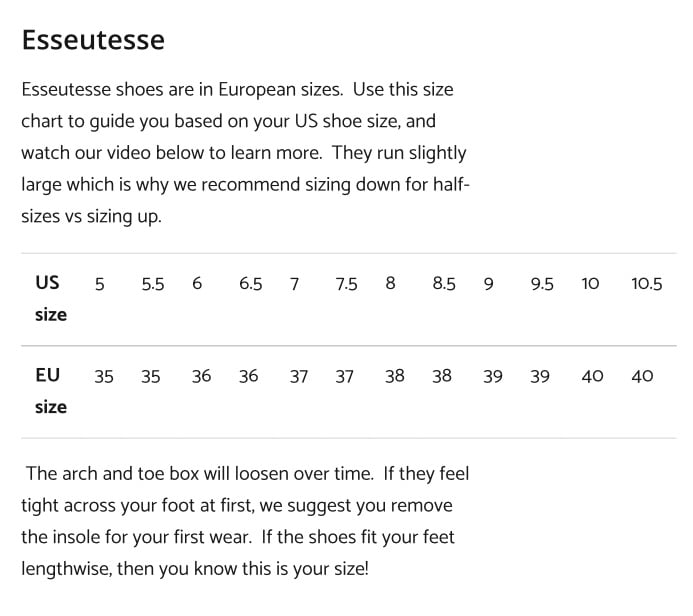Click the US size row header

(x=51, y=298)
